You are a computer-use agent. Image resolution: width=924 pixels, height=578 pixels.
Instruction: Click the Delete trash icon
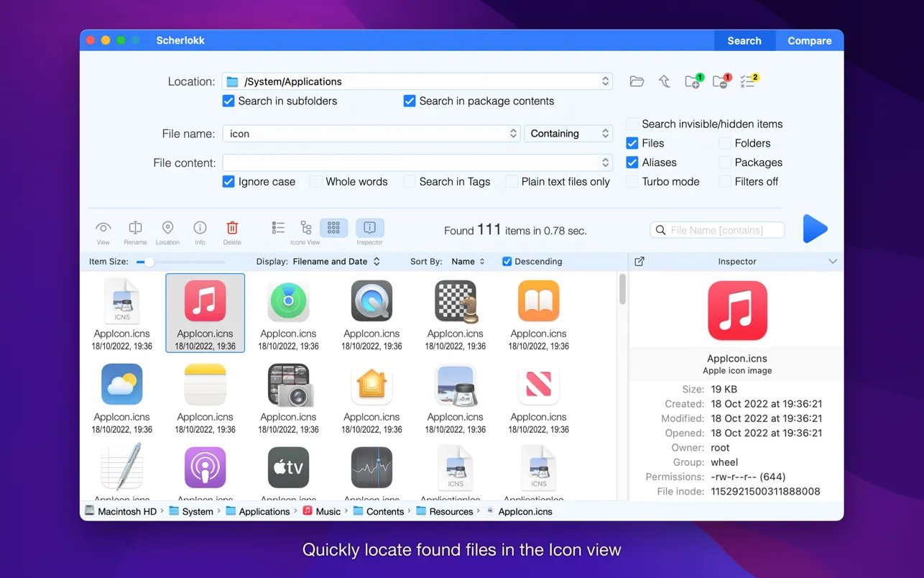tap(232, 229)
